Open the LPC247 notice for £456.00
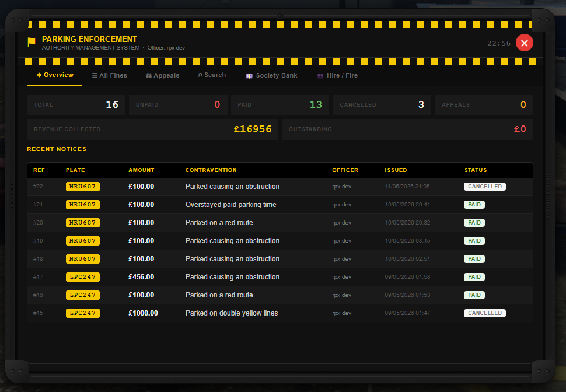 279,277
